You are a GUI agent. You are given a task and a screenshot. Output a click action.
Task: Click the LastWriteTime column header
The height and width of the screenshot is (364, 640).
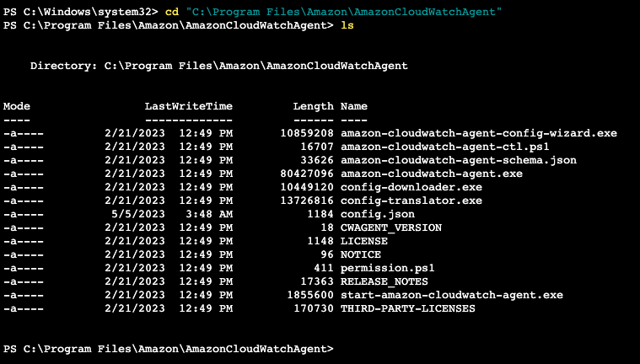tap(189, 106)
